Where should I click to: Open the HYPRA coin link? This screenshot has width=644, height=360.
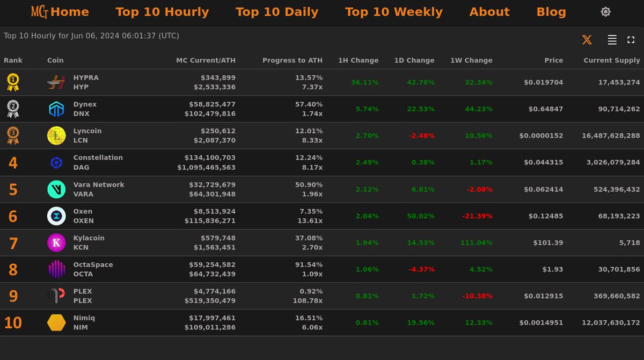86,78
